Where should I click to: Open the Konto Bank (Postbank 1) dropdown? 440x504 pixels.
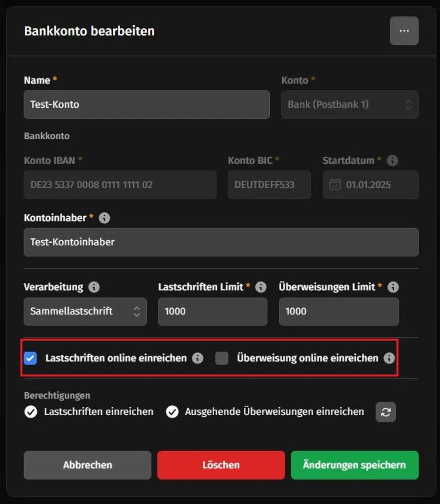(x=350, y=105)
